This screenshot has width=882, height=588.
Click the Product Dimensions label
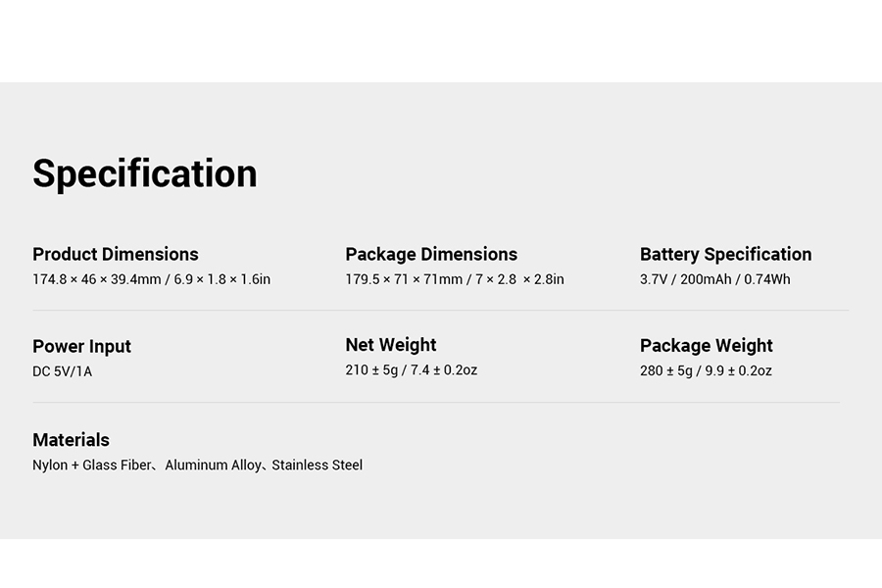pyautogui.click(x=116, y=254)
